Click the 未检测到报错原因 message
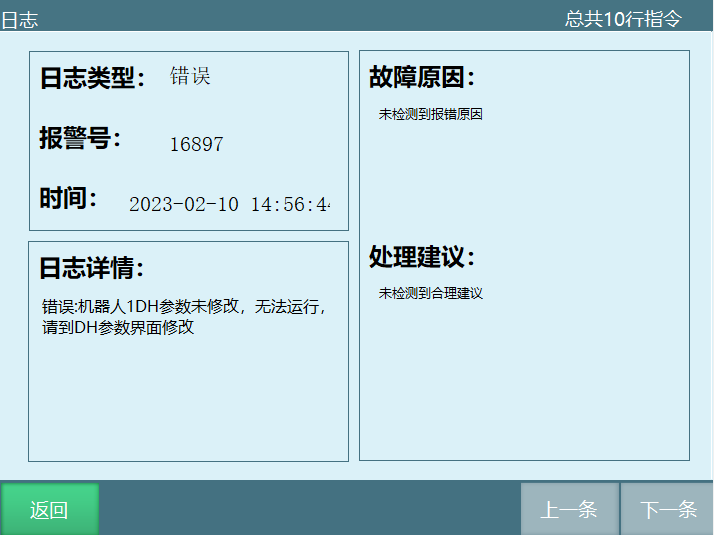The height and width of the screenshot is (535, 714). (x=430, y=115)
